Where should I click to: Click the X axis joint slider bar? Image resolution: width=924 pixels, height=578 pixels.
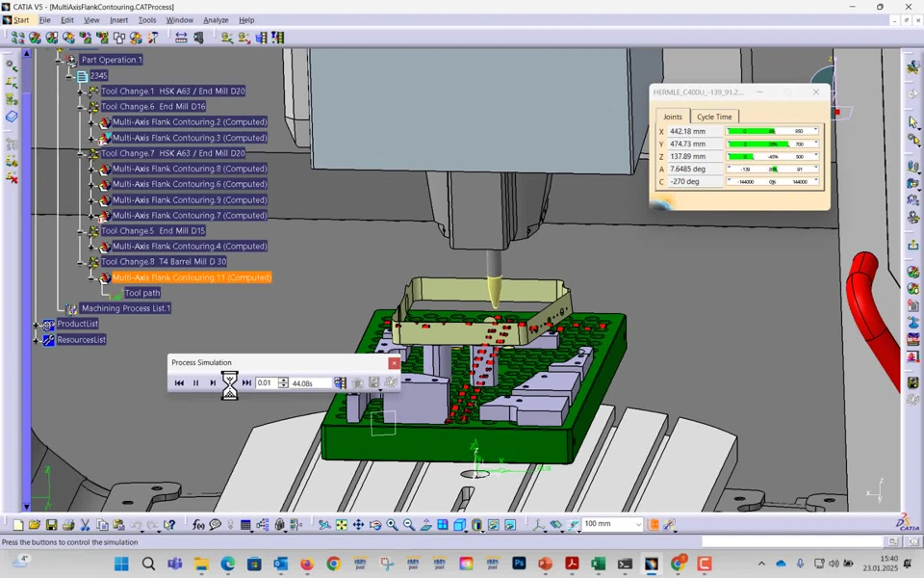tap(772, 131)
